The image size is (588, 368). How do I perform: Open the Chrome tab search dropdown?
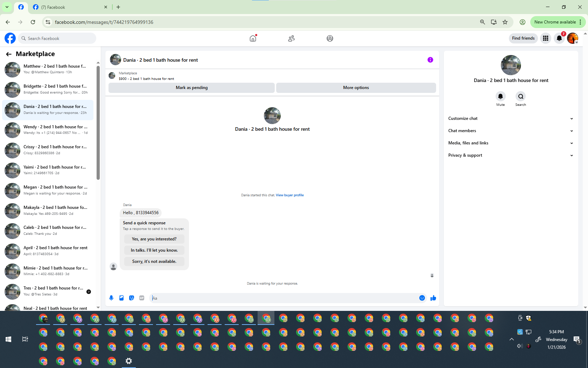pos(7,7)
